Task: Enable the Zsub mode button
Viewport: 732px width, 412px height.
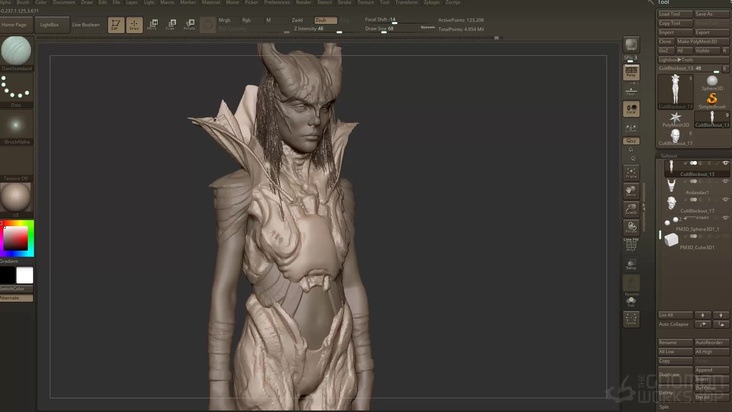Action: [x=325, y=20]
